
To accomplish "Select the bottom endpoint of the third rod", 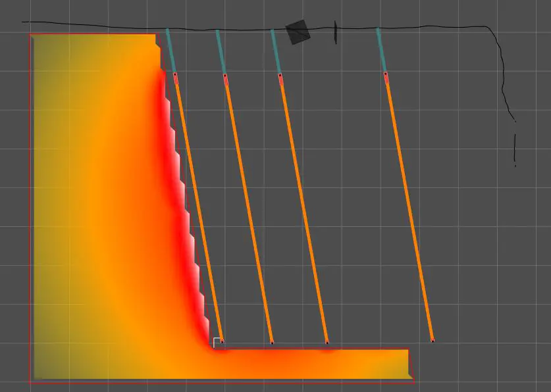I will click(327, 341).
